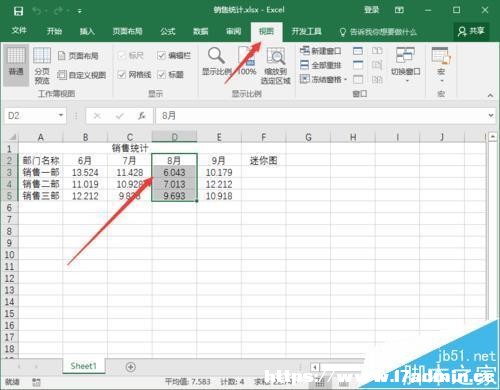The height and width of the screenshot is (390, 500).
Task: Switch to the 开发工具 tab
Action: pos(307,31)
